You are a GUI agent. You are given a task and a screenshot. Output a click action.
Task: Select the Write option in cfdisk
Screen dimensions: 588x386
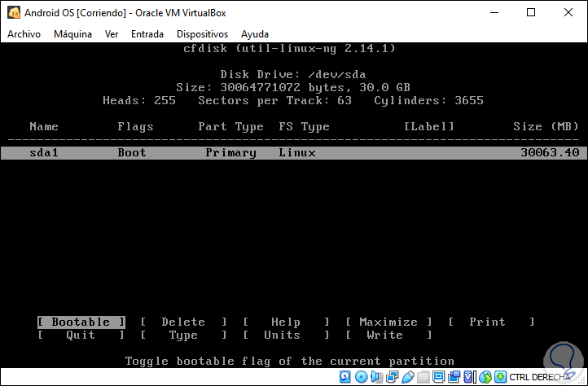[x=388, y=335]
